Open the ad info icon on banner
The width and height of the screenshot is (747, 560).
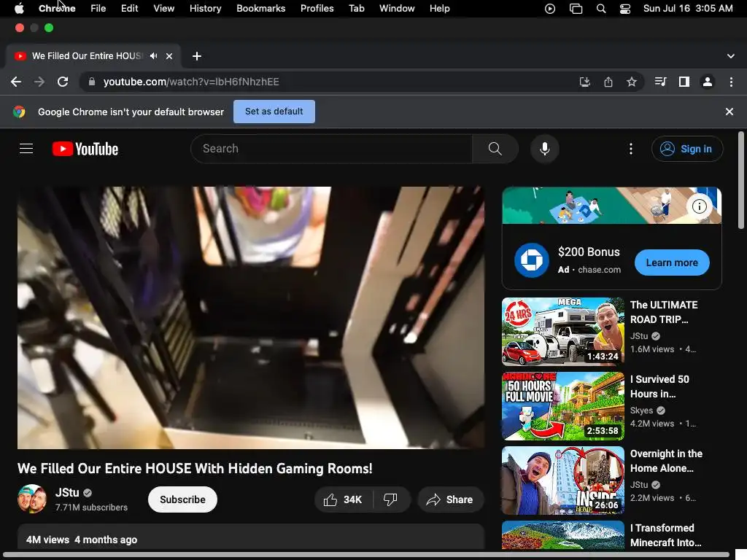pos(699,206)
